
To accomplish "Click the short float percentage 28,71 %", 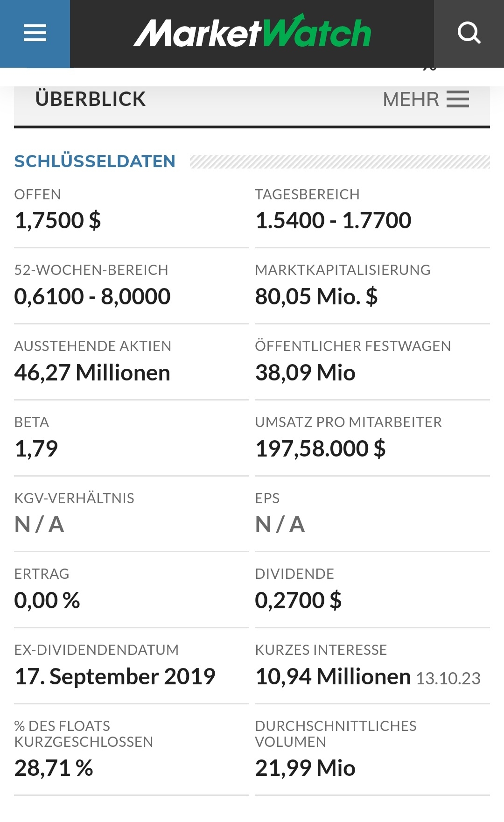I will click(54, 768).
